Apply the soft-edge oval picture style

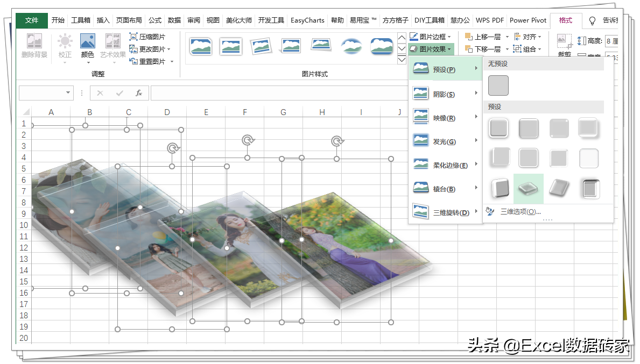click(x=351, y=46)
